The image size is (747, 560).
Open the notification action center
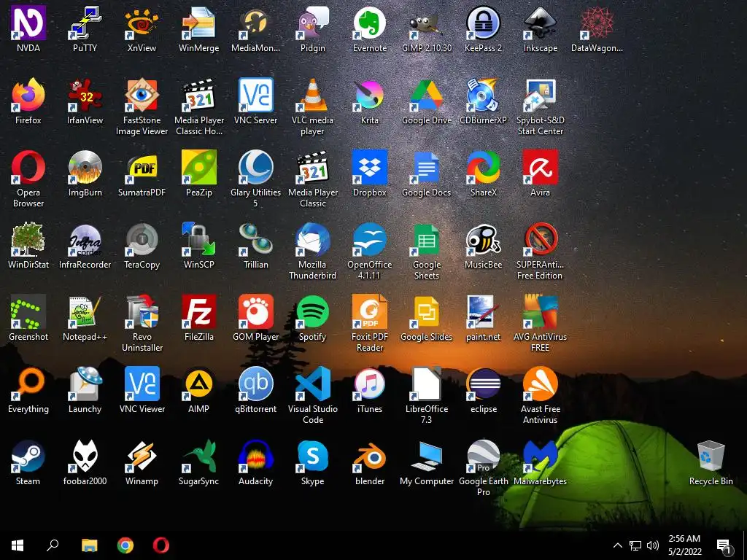pos(724,545)
